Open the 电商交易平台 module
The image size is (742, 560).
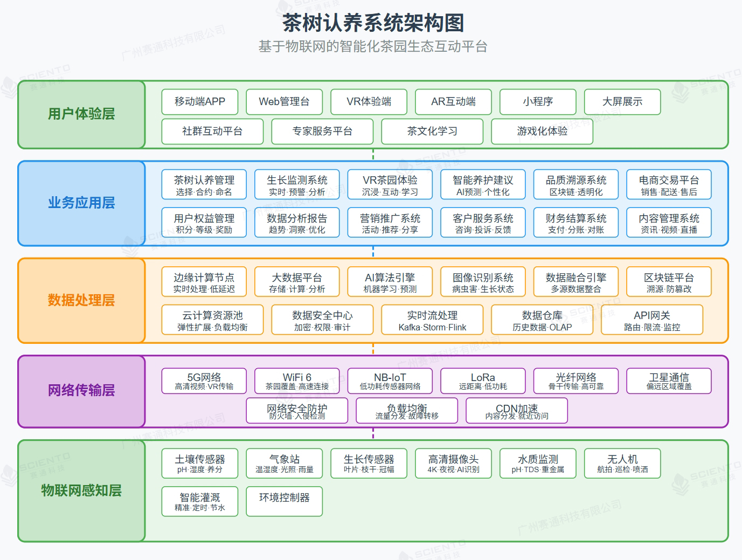click(669, 185)
